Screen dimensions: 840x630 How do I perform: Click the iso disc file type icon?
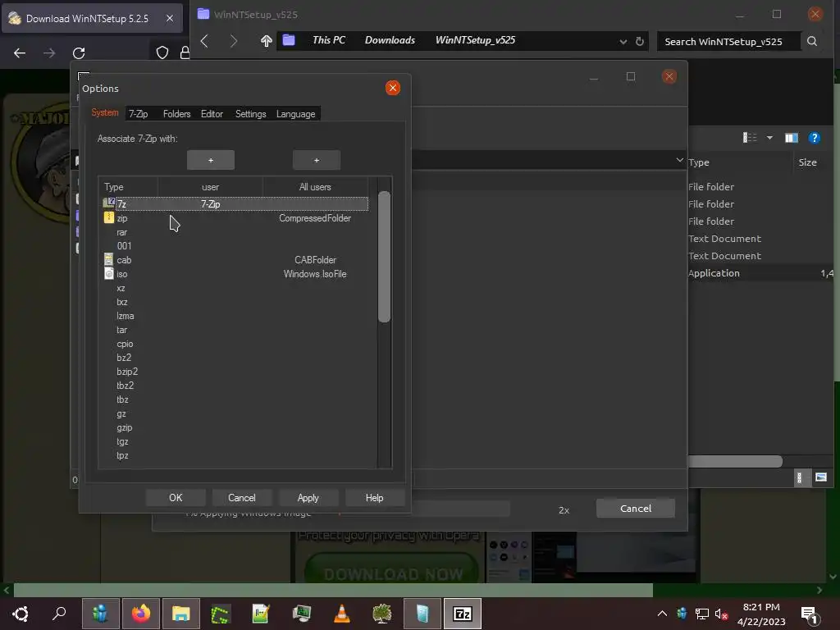pos(109,274)
